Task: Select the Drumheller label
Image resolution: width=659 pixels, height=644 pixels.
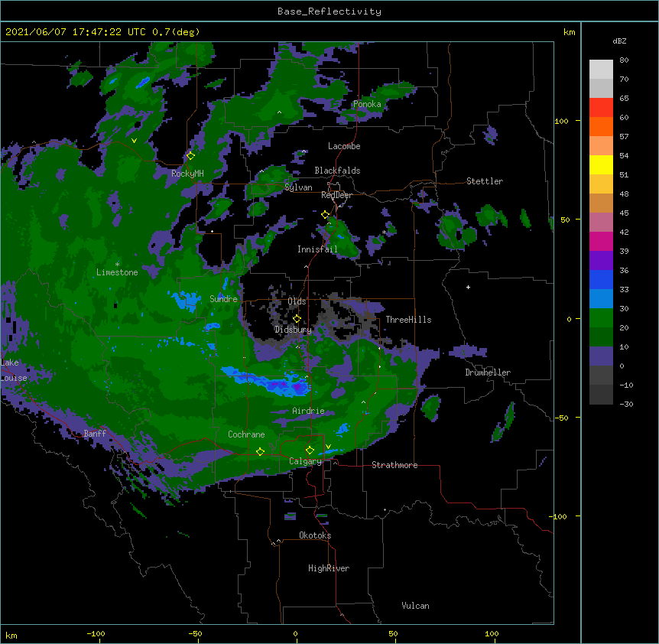Action: (x=488, y=372)
